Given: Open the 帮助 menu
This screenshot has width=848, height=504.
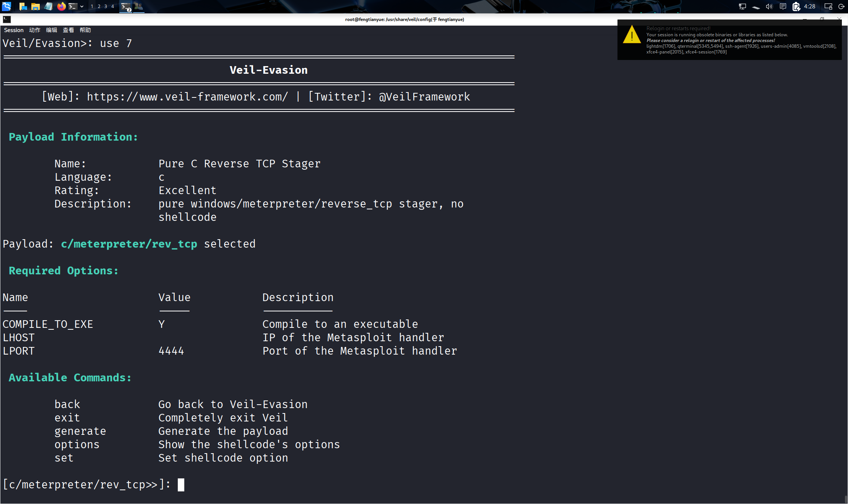Looking at the screenshot, I should pyautogui.click(x=85, y=30).
